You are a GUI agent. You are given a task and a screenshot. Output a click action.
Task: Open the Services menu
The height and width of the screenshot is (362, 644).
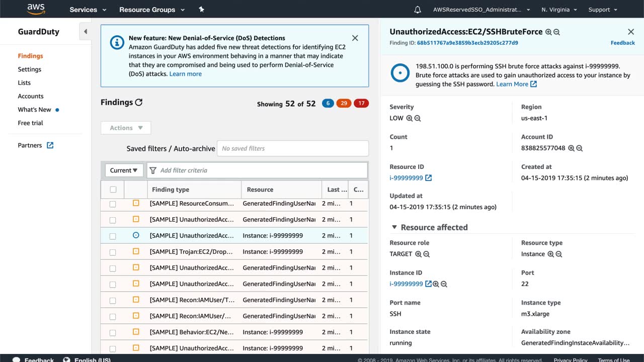88,10
